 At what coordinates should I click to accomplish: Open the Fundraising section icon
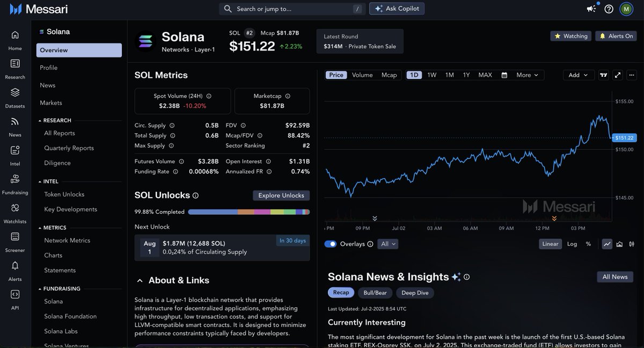(x=15, y=179)
